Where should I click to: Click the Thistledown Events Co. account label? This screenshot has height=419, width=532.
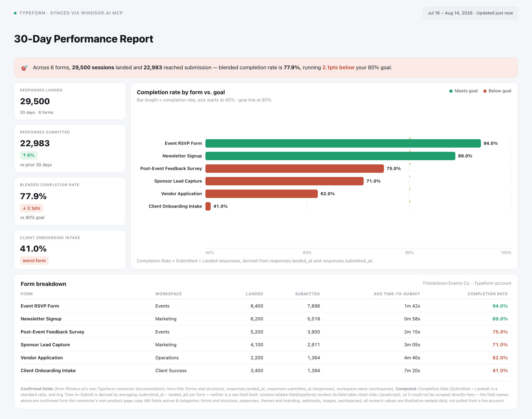[x=467, y=283]
